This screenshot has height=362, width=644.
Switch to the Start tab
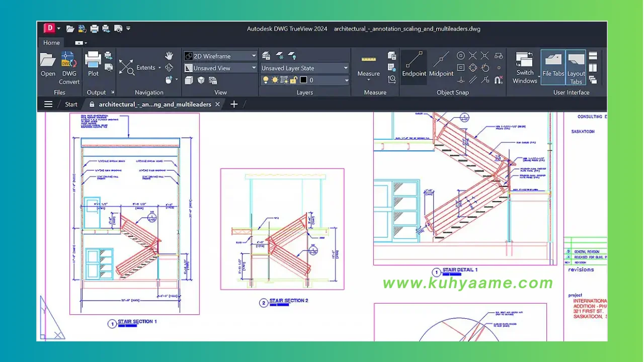tap(71, 105)
